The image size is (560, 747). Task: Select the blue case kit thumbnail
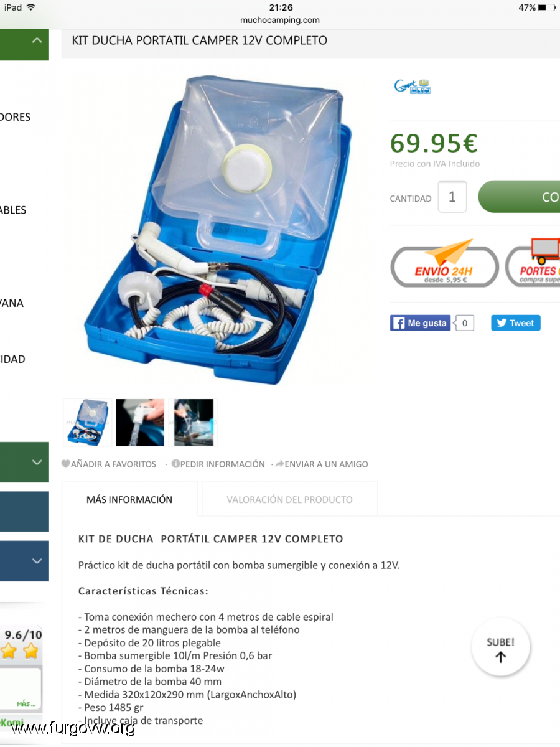[x=88, y=423]
